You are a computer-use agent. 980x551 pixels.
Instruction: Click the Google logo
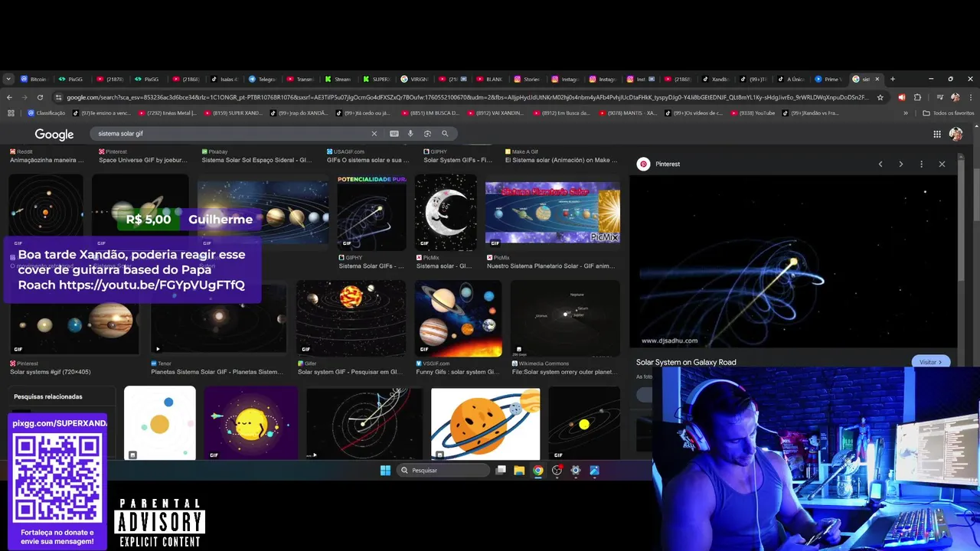click(x=54, y=134)
